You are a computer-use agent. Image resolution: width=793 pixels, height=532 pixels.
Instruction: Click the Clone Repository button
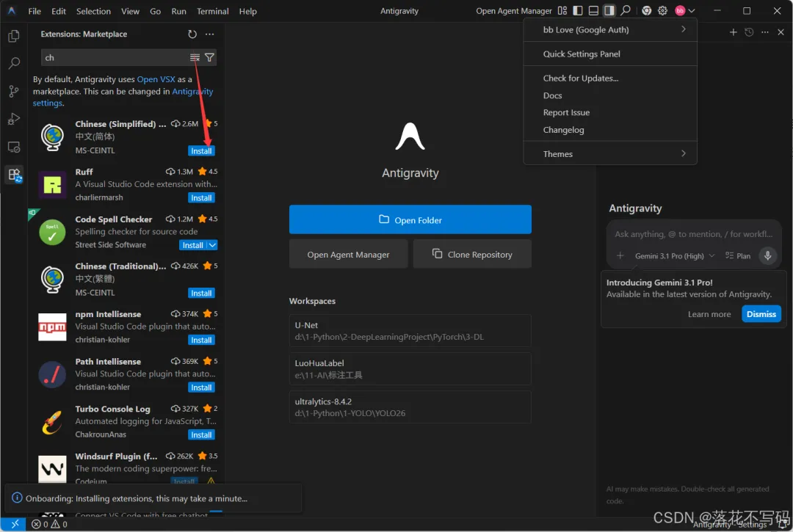(472, 254)
